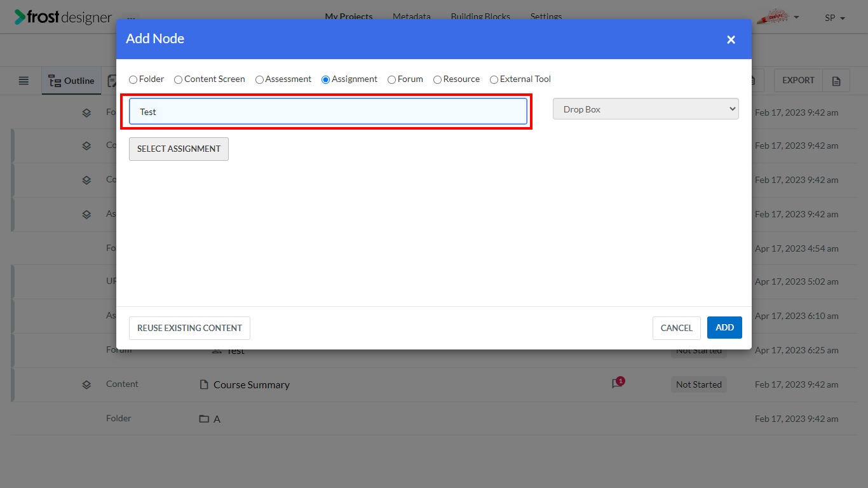
Task: Pick the Assignment radio button
Action: coord(325,79)
